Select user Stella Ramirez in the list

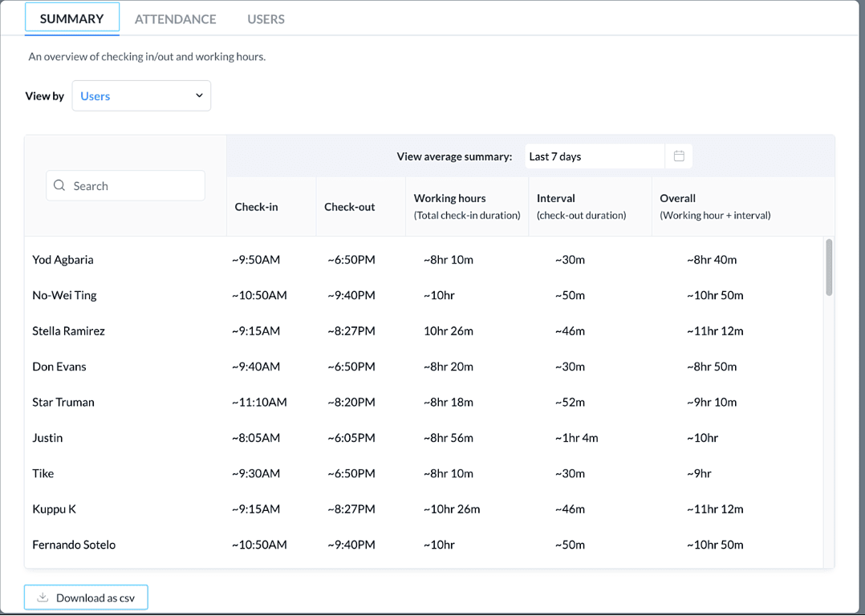(x=68, y=331)
